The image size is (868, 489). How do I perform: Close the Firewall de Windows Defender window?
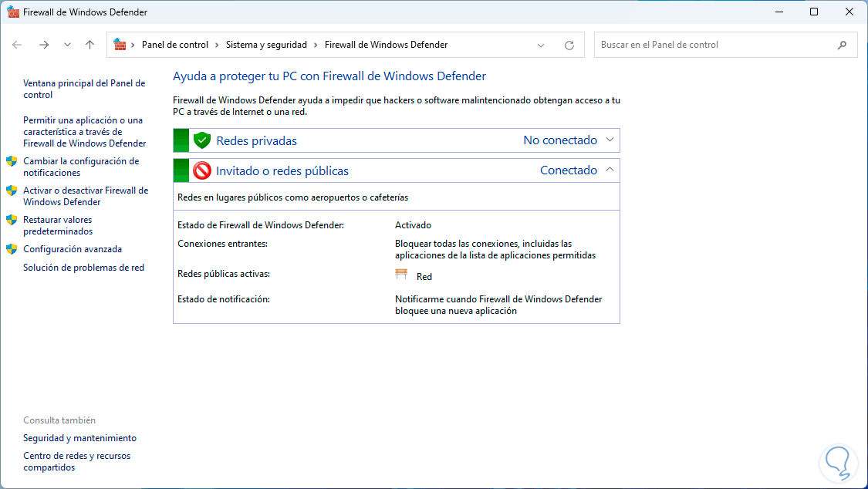point(849,12)
